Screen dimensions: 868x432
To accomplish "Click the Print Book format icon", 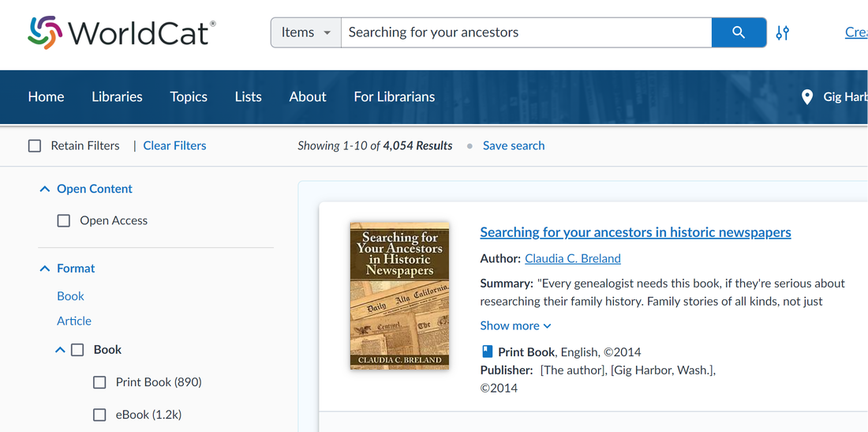I will (487, 351).
